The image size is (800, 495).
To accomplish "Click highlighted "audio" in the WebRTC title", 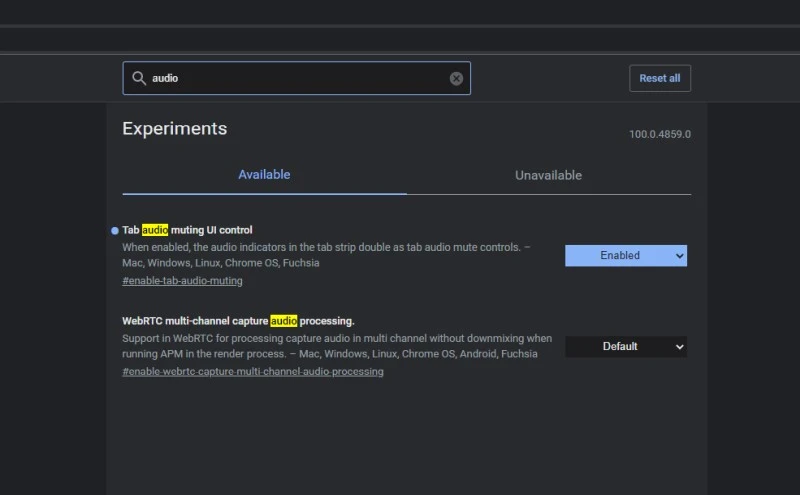I will pos(283,321).
